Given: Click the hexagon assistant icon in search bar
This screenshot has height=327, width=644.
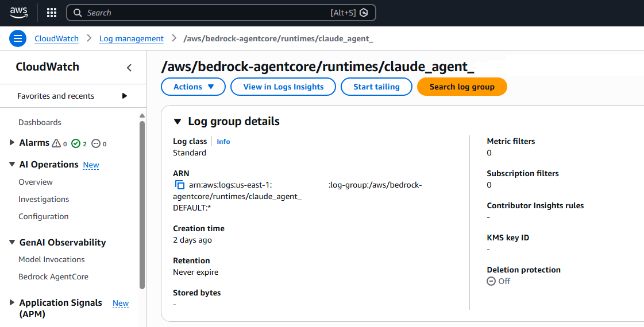Looking at the screenshot, I should tap(364, 13).
